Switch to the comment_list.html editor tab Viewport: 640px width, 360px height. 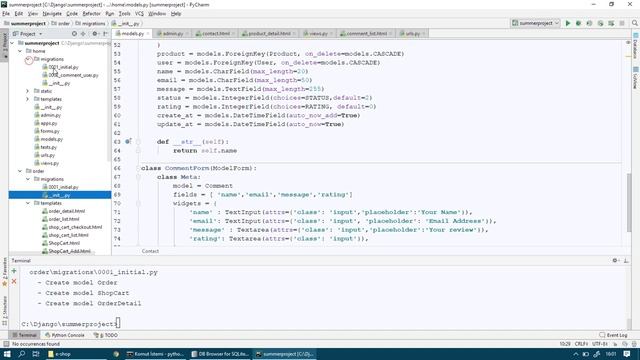tap(366, 33)
